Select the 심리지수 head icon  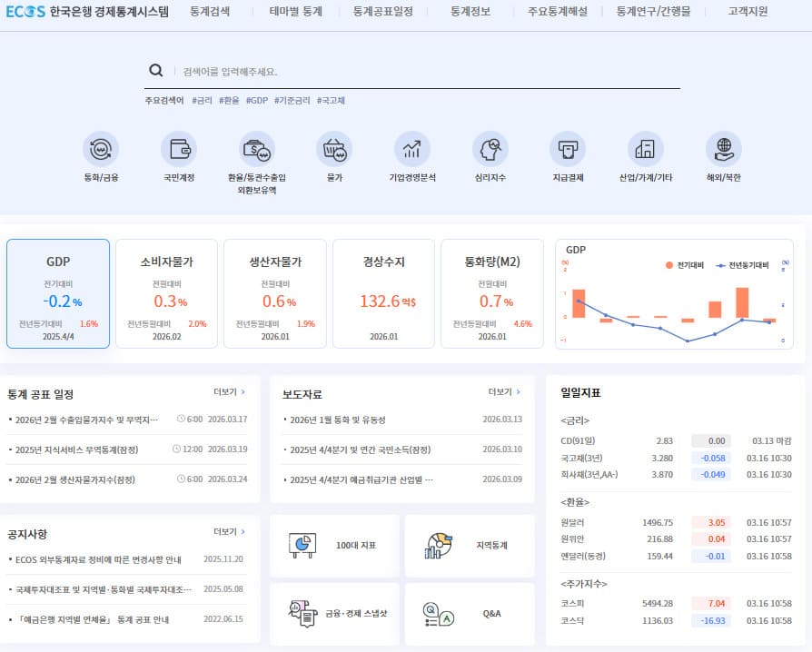490,148
